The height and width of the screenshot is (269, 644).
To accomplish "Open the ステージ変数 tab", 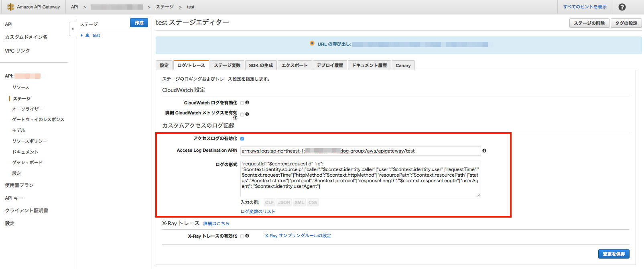I will tap(227, 65).
